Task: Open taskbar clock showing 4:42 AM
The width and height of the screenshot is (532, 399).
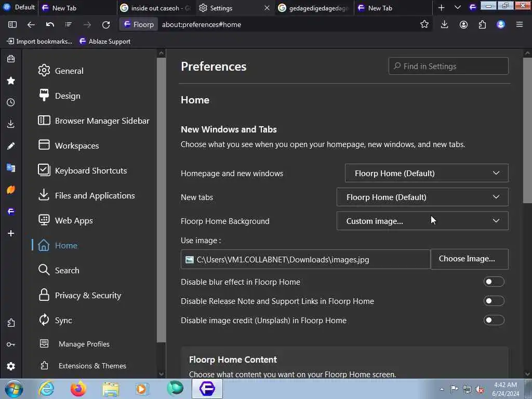Action: pos(506,389)
